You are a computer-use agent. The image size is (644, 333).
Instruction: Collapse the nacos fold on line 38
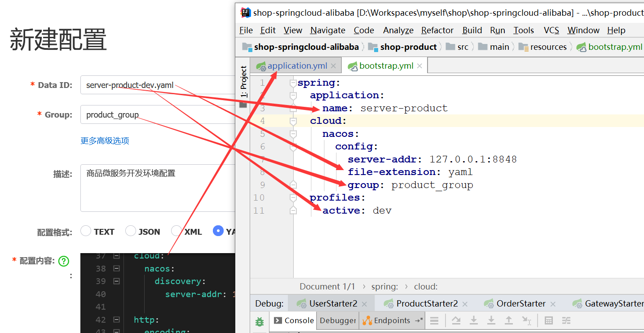(116, 268)
